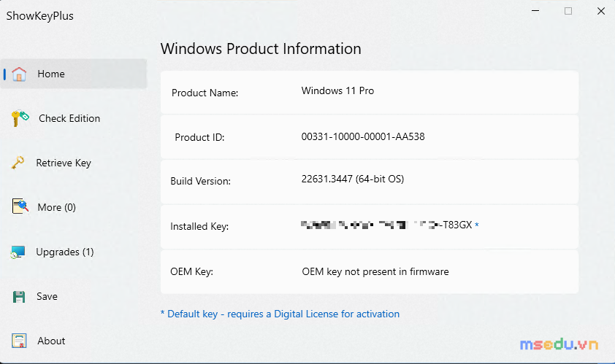This screenshot has width=615, height=364.
Task: Click the Build Version: label
Action: [200, 182]
